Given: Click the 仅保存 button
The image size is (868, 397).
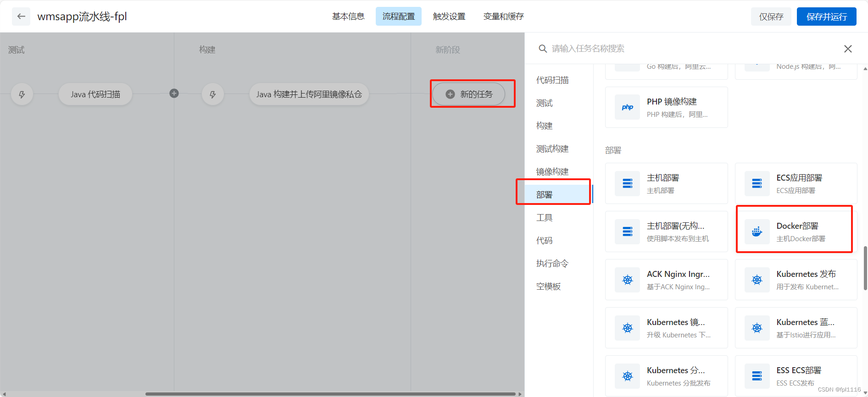Looking at the screenshot, I should pyautogui.click(x=771, y=17).
